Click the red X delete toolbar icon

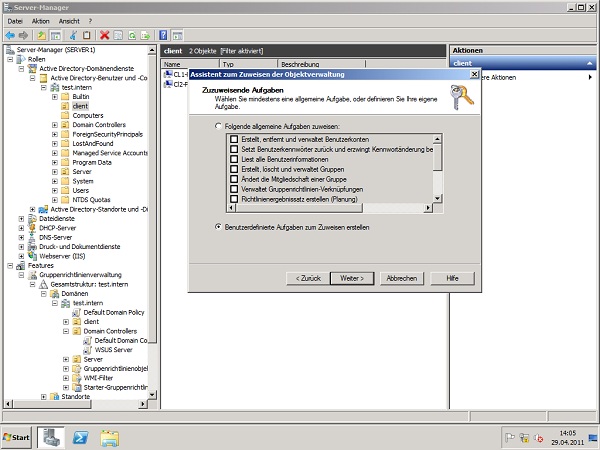[104, 35]
